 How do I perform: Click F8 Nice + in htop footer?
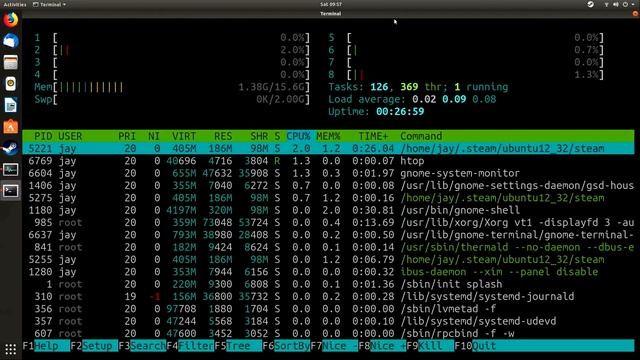383,346
